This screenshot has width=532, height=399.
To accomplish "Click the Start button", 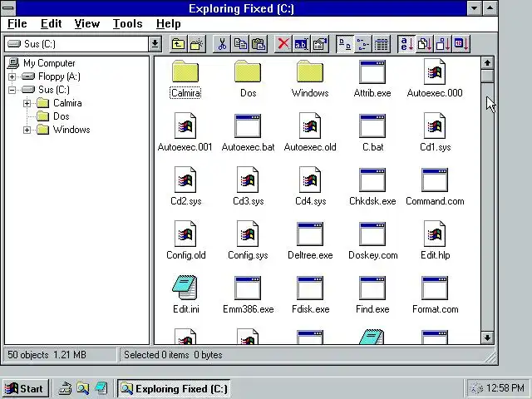I will (x=25, y=388).
